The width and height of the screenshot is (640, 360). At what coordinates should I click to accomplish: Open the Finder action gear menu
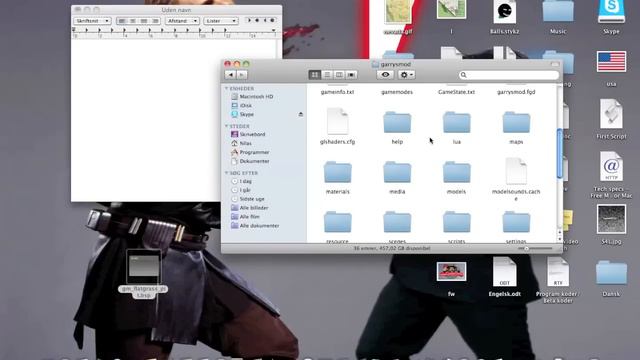(x=407, y=75)
